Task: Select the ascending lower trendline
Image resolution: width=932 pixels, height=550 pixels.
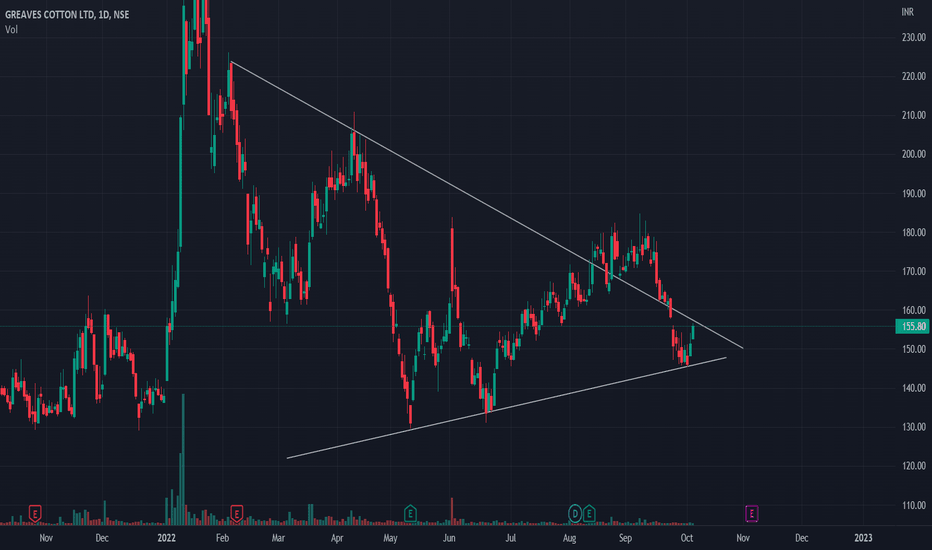Action: point(506,408)
